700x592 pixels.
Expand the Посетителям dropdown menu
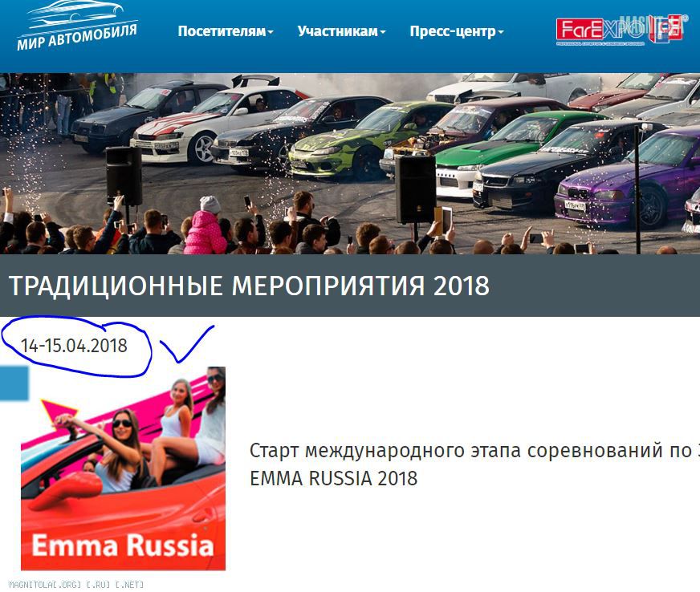[x=225, y=31]
